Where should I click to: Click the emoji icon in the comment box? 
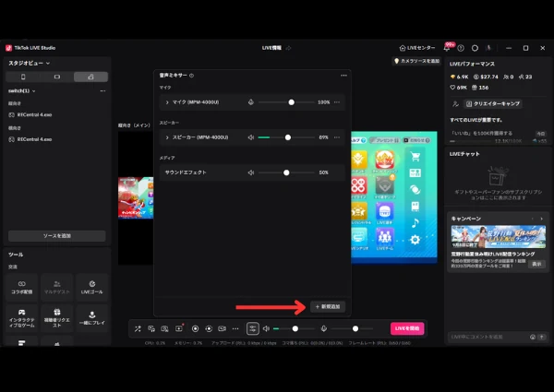[x=533, y=337]
